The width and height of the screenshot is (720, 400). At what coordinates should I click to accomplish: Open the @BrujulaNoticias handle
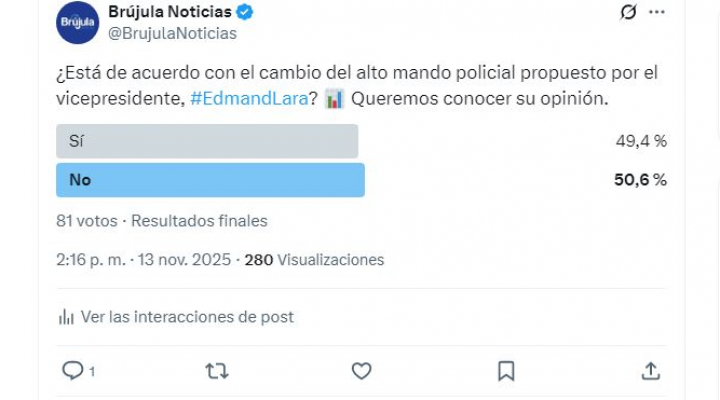pyautogui.click(x=172, y=34)
